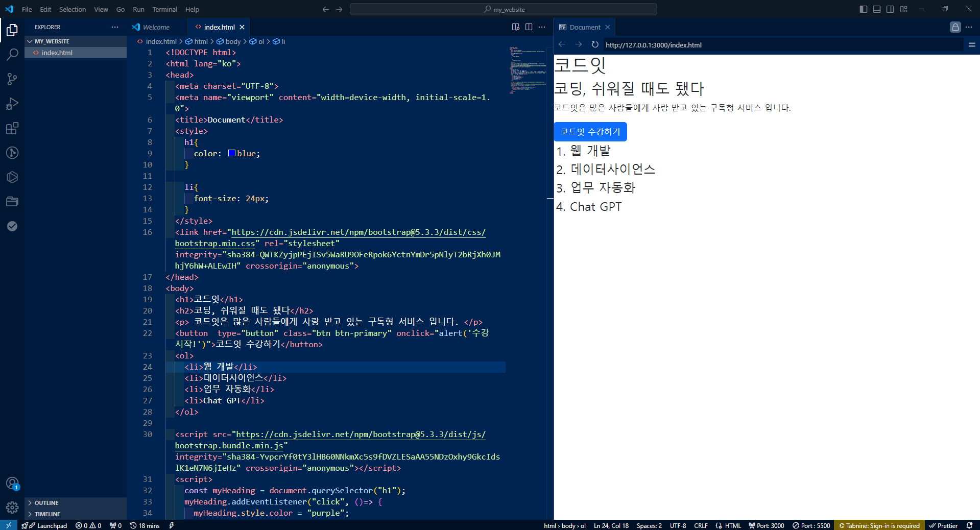980x530 pixels.
Task: Change encoding UTF-8 in status bar
Action: pos(678,525)
